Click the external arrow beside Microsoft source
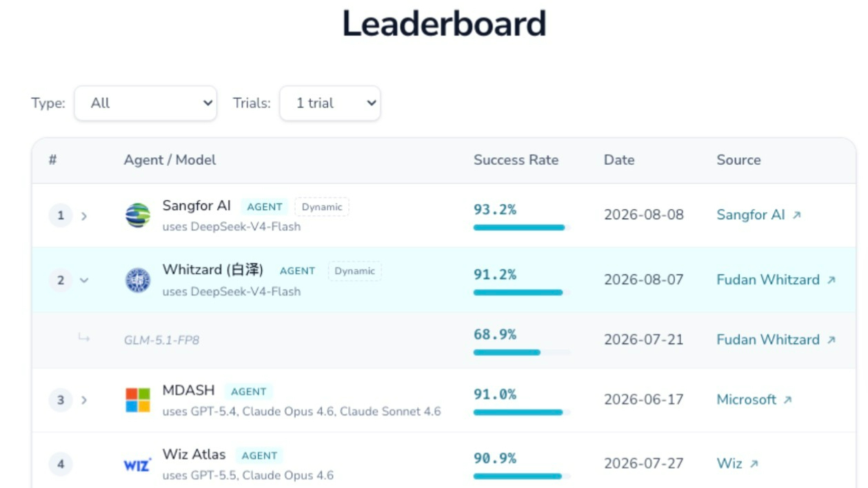Image resolution: width=868 pixels, height=488 pixels. click(788, 400)
